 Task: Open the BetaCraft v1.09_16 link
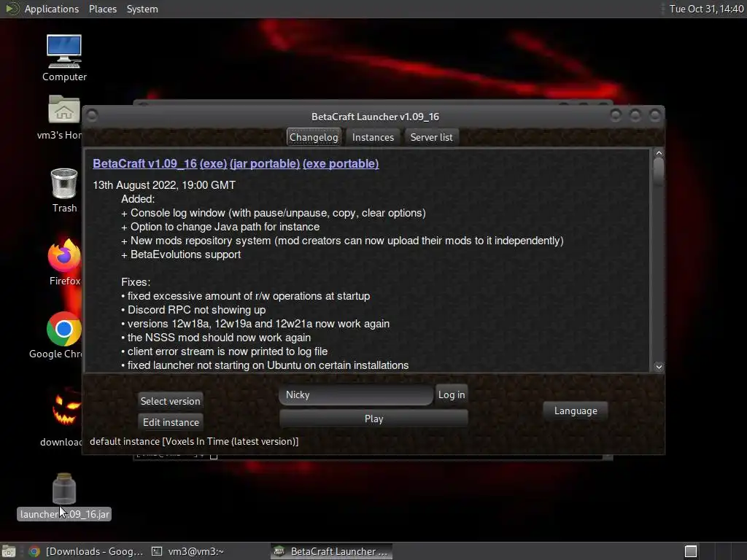[x=145, y=164]
